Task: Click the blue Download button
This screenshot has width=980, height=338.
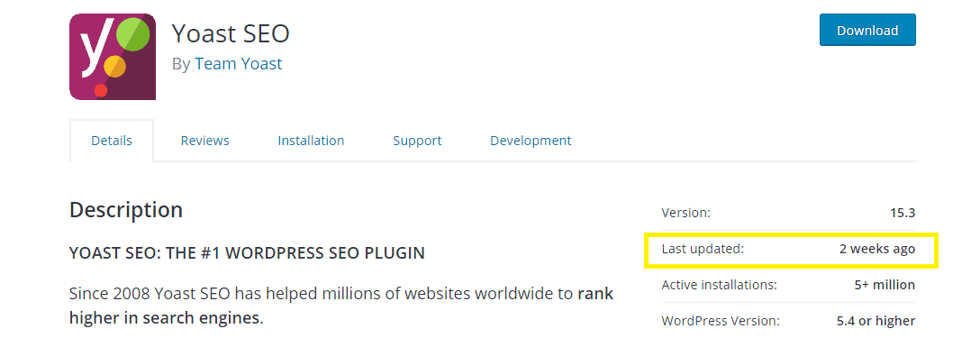Action: [x=867, y=30]
